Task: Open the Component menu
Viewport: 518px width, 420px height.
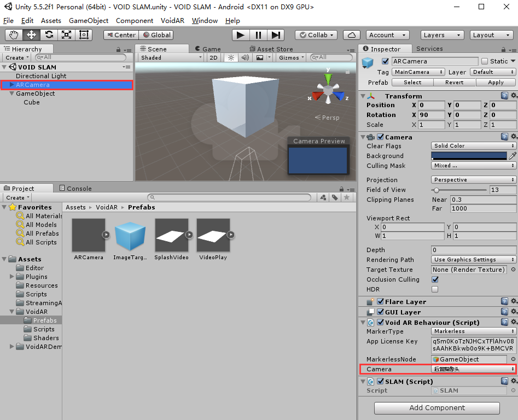Action: point(135,20)
